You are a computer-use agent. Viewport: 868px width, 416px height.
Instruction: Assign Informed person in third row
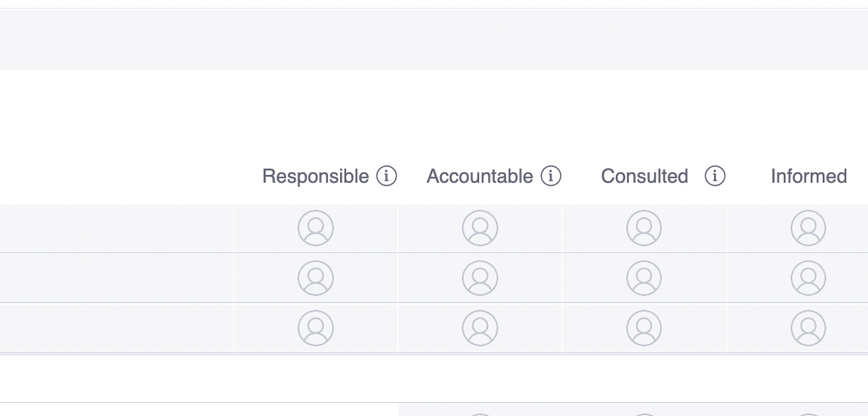(808, 328)
